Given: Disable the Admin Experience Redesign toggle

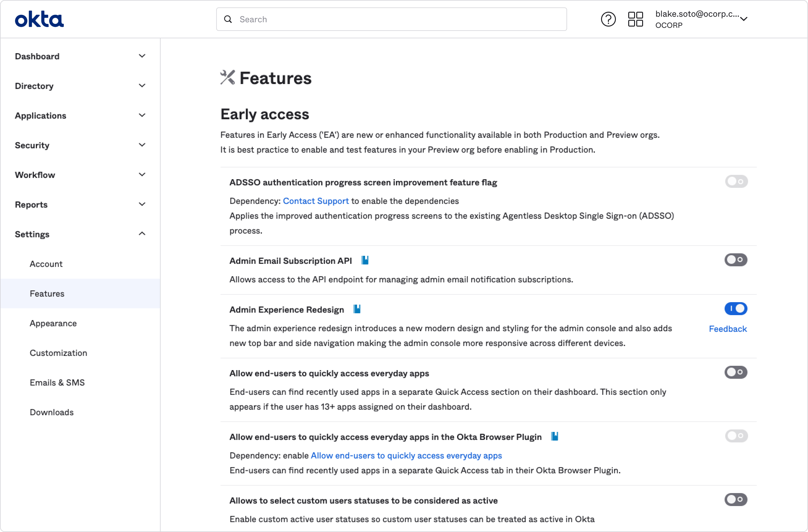Looking at the screenshot, I should (x=735, y=309).
